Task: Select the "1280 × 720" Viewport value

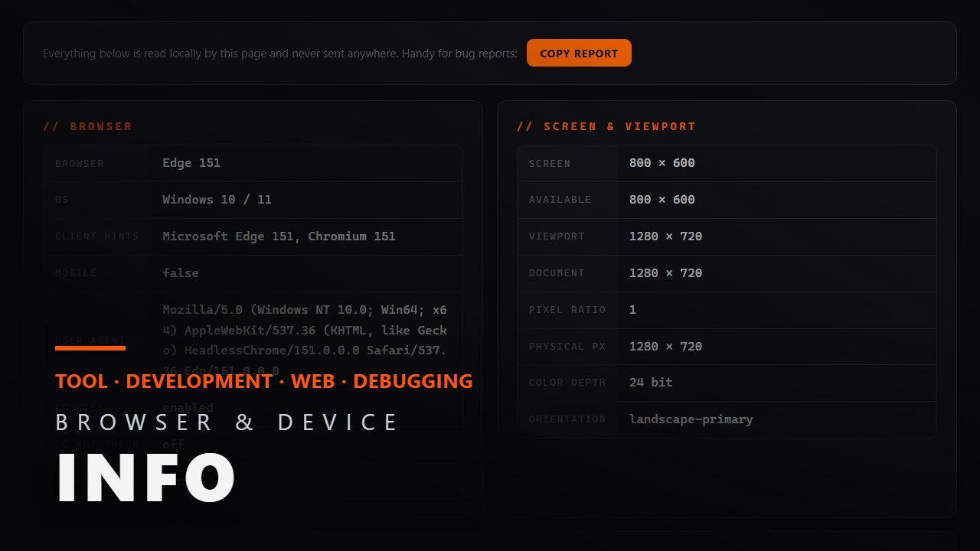Action: point(665,236)
